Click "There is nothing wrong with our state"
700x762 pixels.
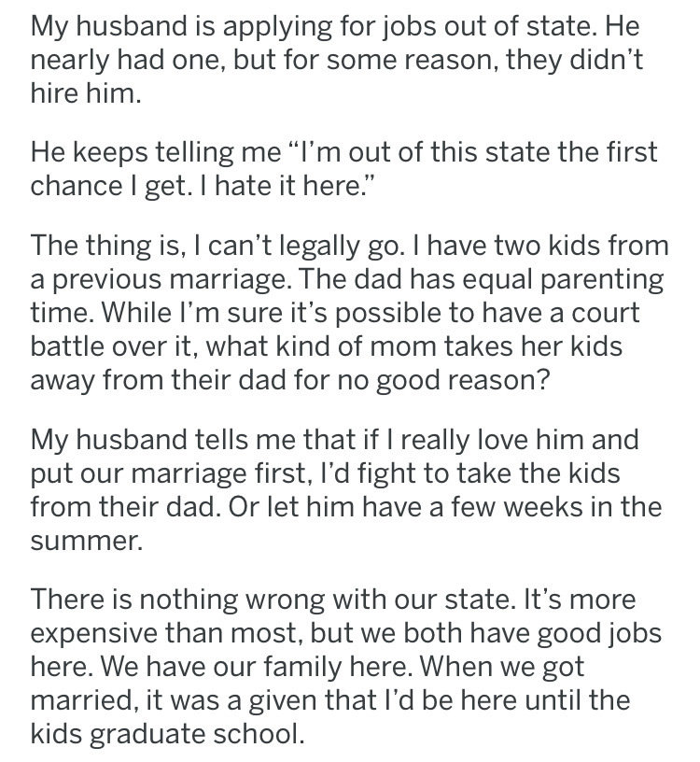pos(271,599)
